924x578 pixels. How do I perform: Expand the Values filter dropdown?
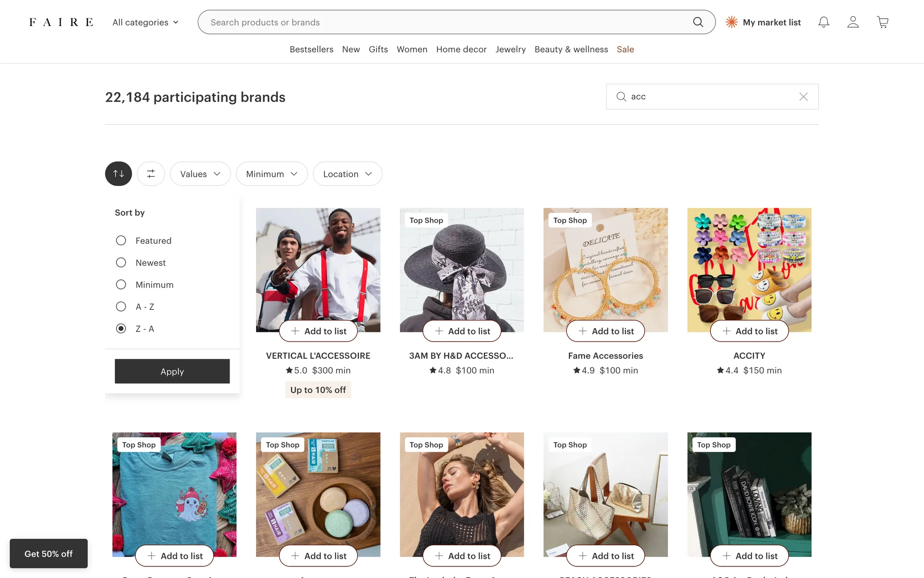200,174
